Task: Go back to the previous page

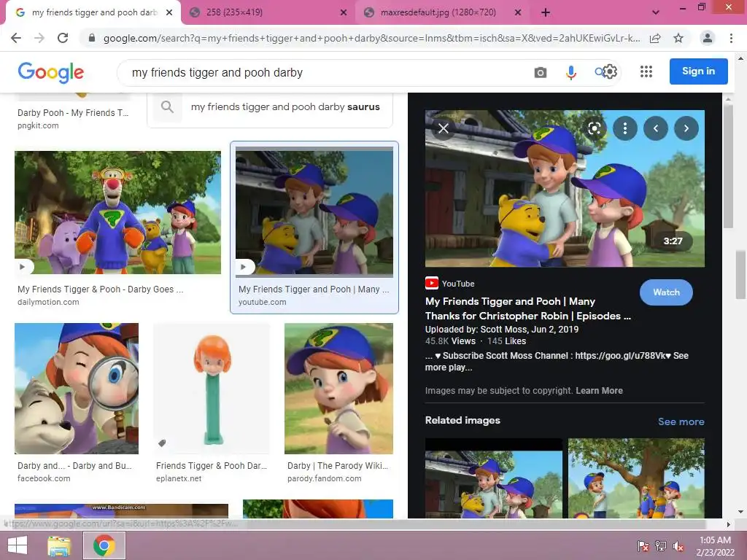Action: [16, 38]
